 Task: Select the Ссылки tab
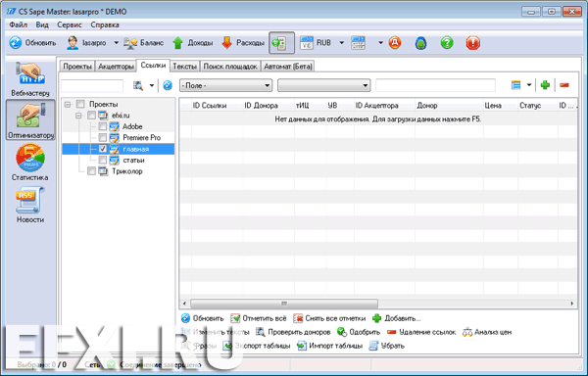(x=153, y=66)
